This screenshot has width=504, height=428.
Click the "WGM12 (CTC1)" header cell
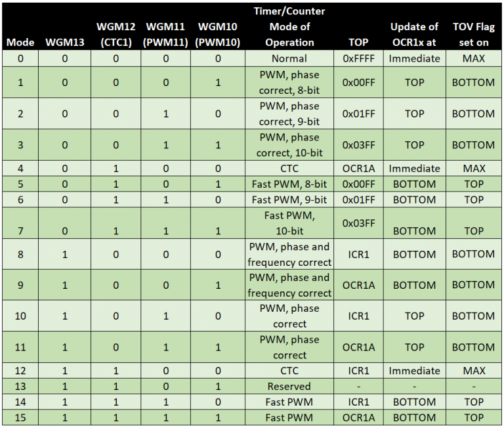pyautogui.click(x=116, y=35)
